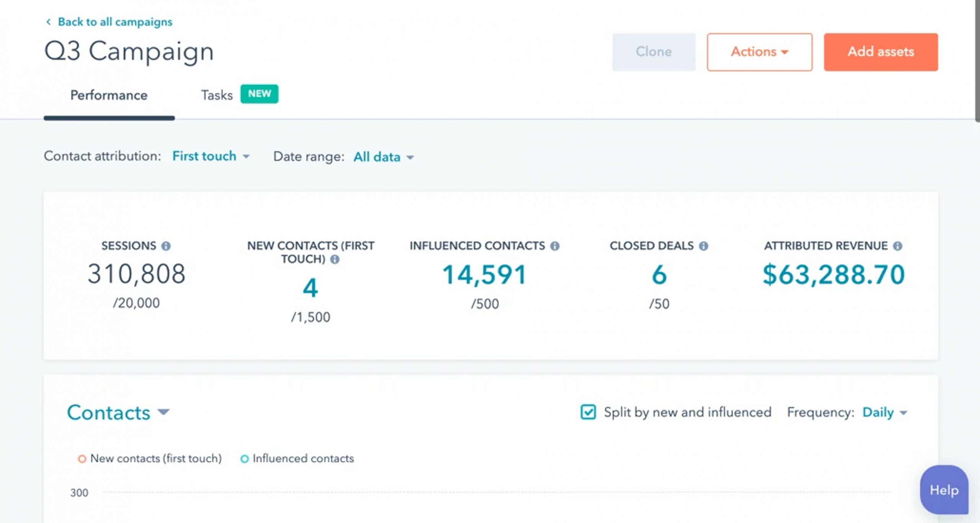Go back to all campaigns
Screen dimensions: 980x523
pos(115,22)
